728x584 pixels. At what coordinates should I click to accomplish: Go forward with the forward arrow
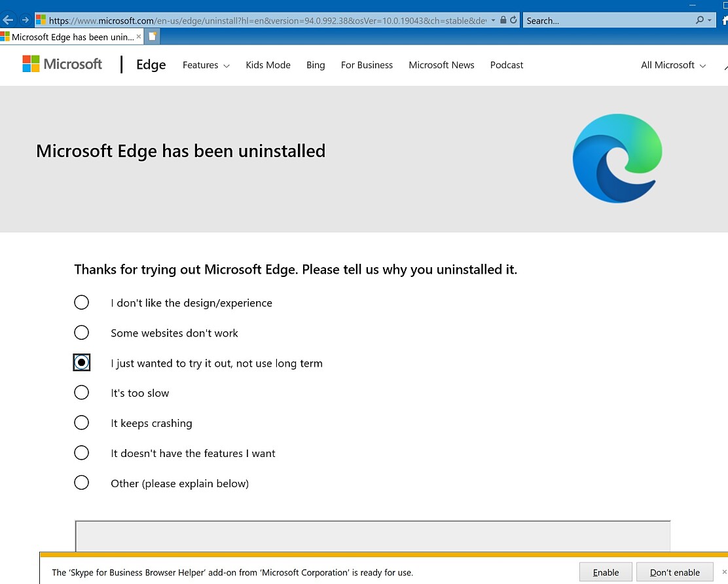click(26, 20)
